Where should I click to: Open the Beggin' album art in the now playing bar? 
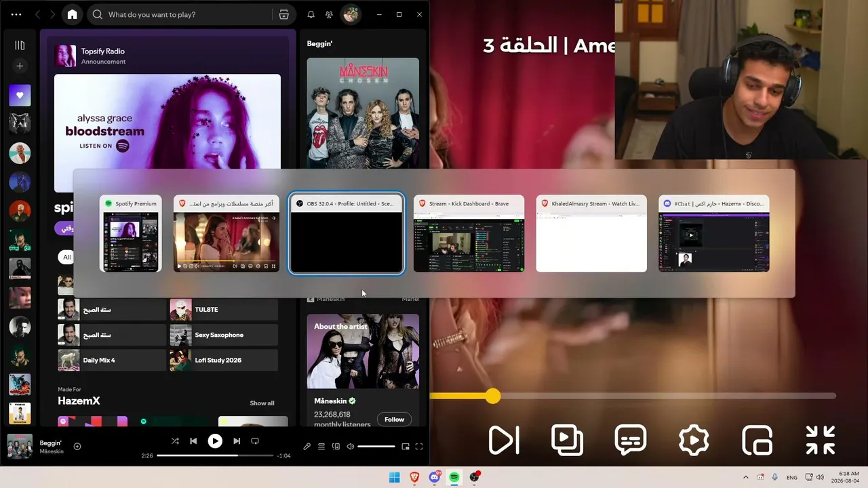(20, 447)
